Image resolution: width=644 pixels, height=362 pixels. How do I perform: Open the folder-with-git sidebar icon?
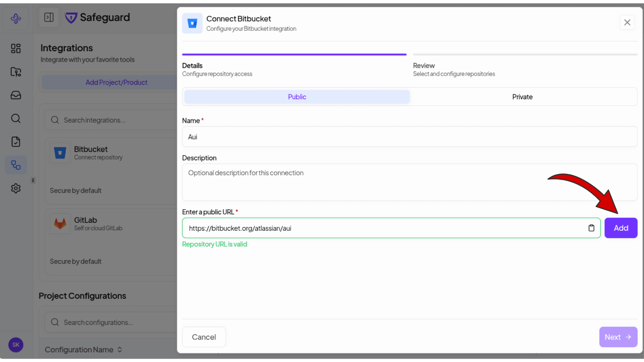pyautogui.click(x=16, y=72)
